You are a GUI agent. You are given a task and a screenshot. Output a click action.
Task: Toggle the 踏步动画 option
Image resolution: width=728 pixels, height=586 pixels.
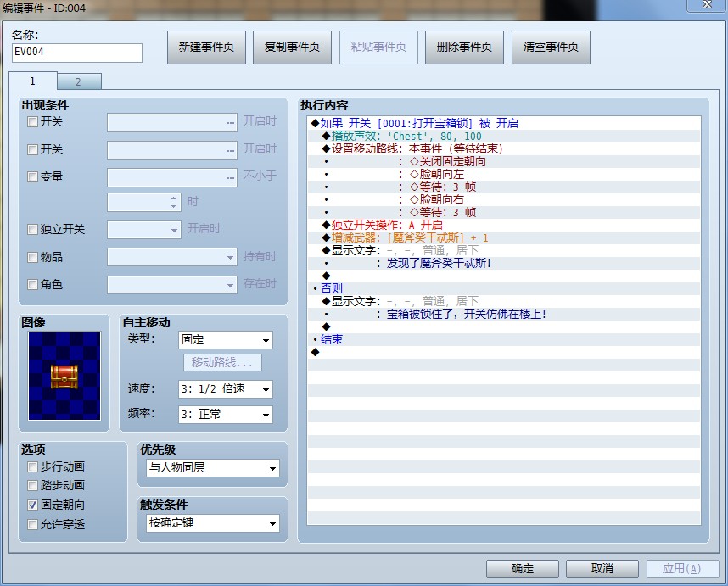coord(33,486)
